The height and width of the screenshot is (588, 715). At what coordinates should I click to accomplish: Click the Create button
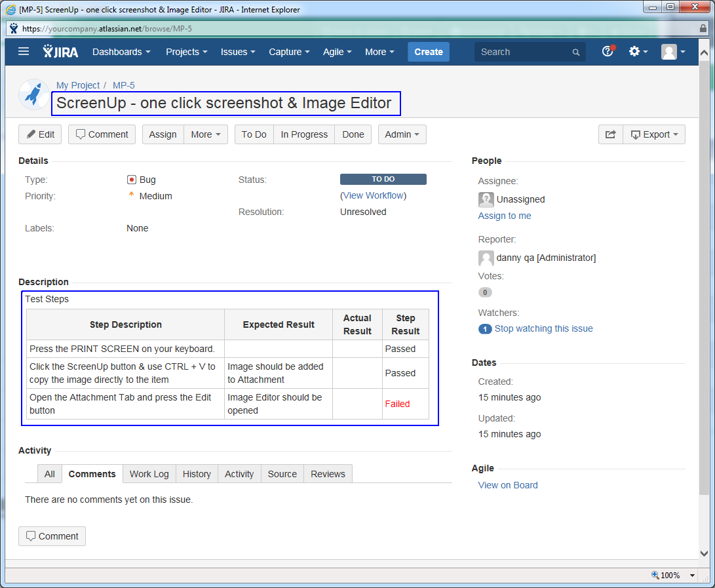(x=428, y=52)
